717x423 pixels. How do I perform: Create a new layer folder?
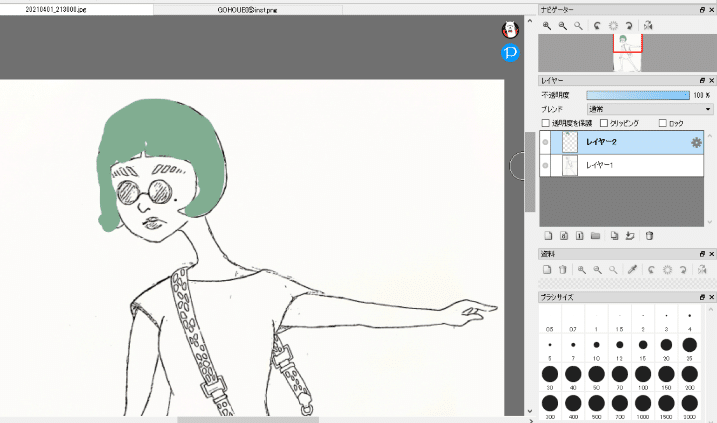pos(595,236)
